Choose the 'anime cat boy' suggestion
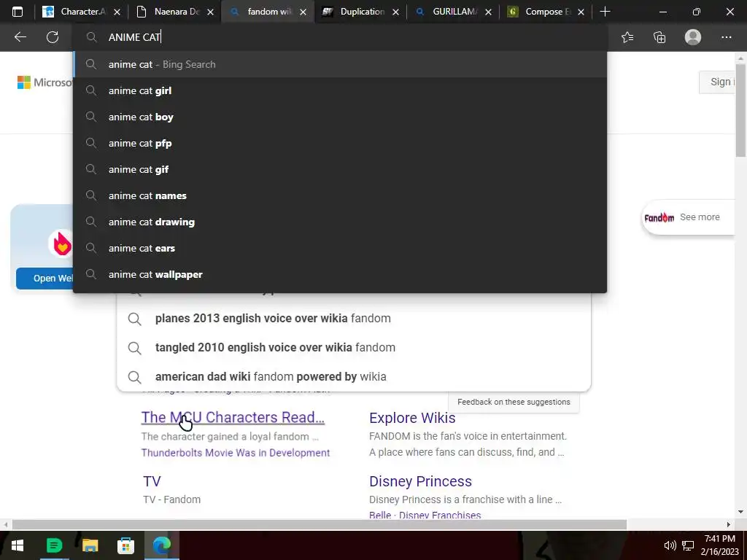 (340, 117)
